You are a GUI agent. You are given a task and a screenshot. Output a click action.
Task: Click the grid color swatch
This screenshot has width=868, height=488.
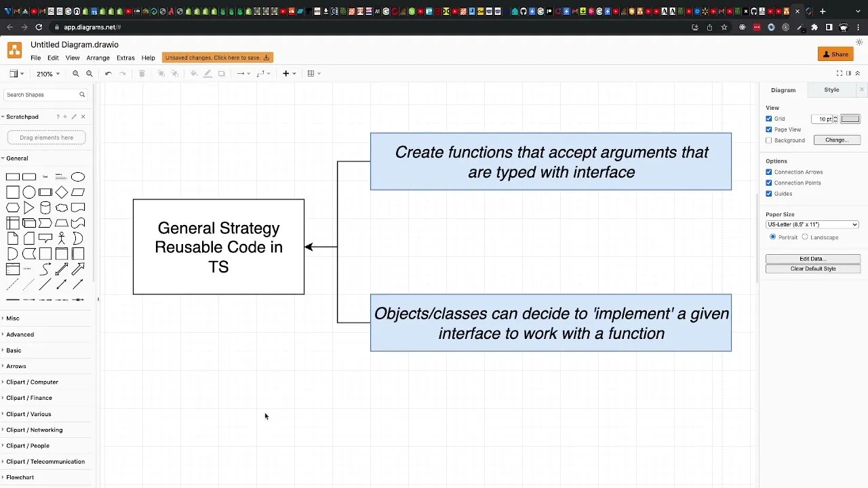pos(850,119)
